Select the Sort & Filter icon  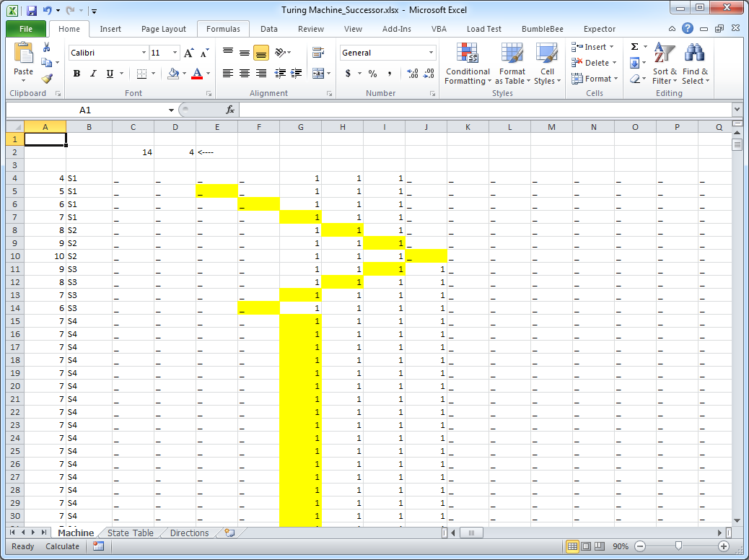664,65
